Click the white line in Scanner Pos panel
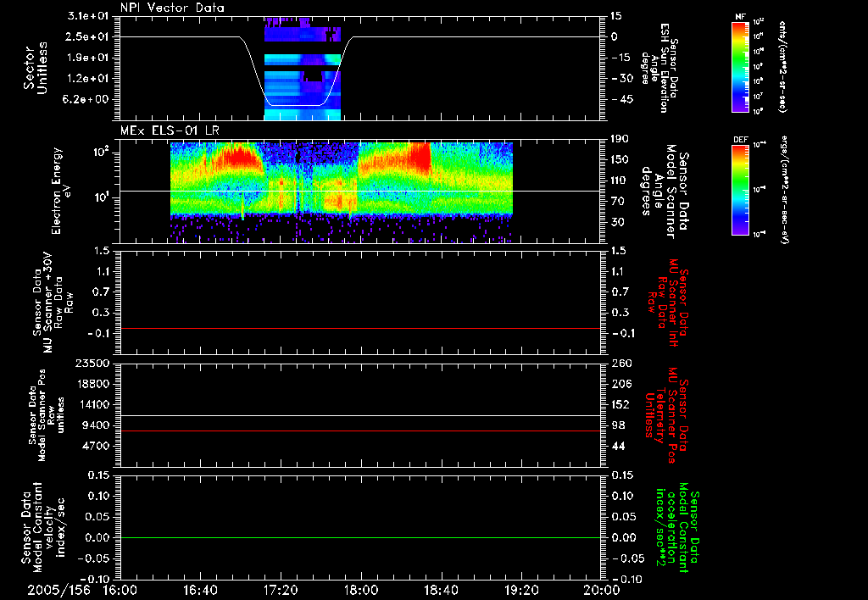This screenshot has width=868, height=600. pyautogui.click(x=360, y=416)
